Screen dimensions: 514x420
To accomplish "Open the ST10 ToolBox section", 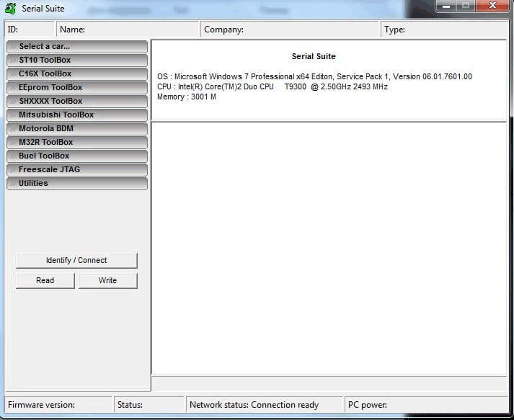I will pos(76,60).
